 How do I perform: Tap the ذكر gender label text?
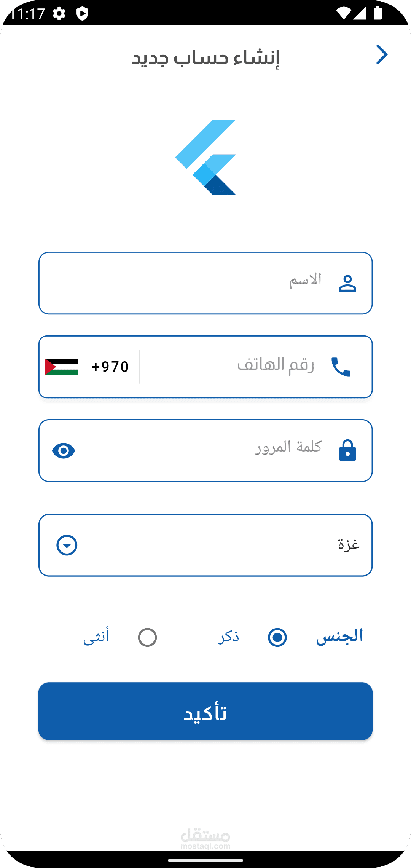pos(229,637)
